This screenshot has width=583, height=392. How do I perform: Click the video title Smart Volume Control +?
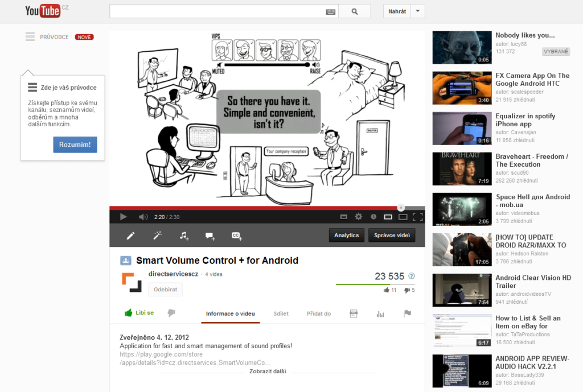(217, 261)
